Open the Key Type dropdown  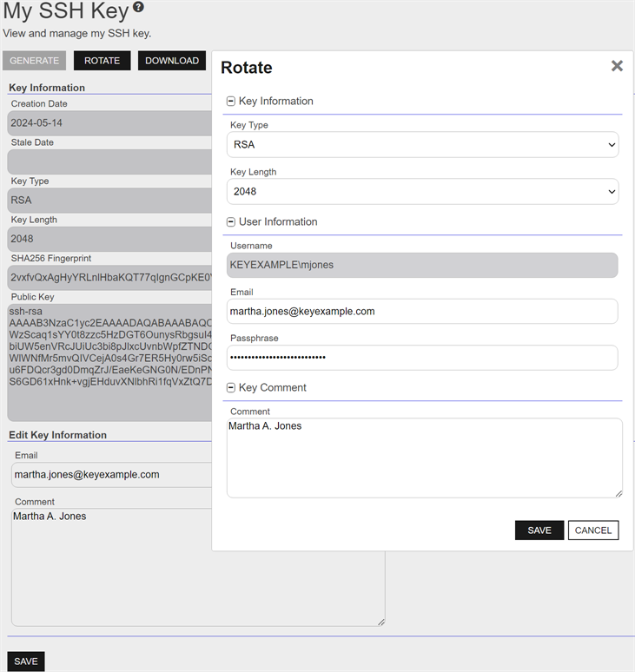click(x=422, y=145)
